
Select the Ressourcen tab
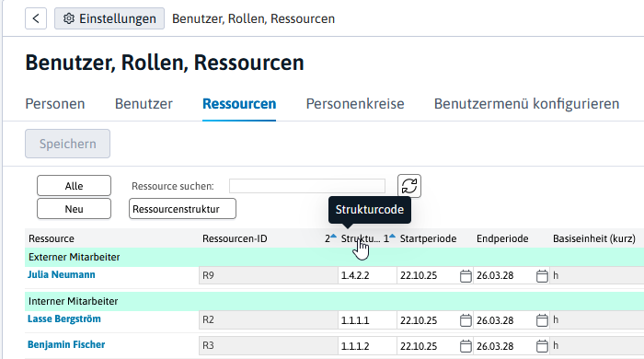239,104
